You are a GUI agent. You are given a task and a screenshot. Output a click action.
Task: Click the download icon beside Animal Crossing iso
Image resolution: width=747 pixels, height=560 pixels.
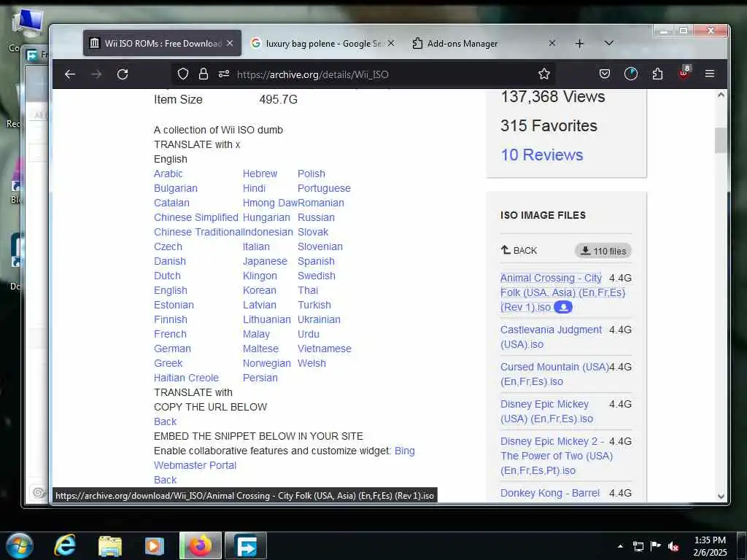pyautogui.click(x=563, y=307)
